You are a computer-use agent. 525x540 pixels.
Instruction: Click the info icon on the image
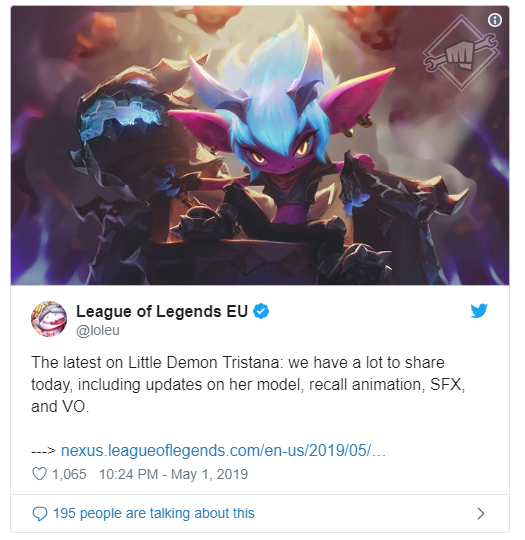coord(495,20)
